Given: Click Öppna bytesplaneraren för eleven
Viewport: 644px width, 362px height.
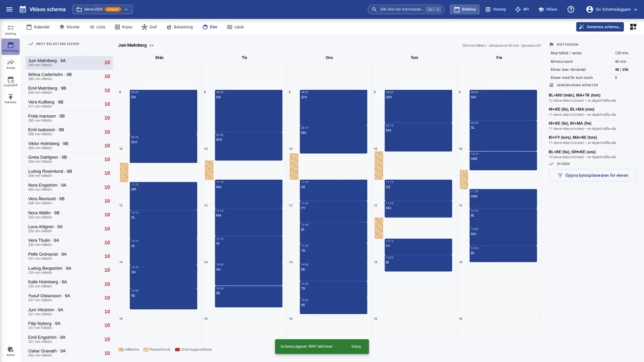Looking at the screenshot, I should [x=593, y=176].
